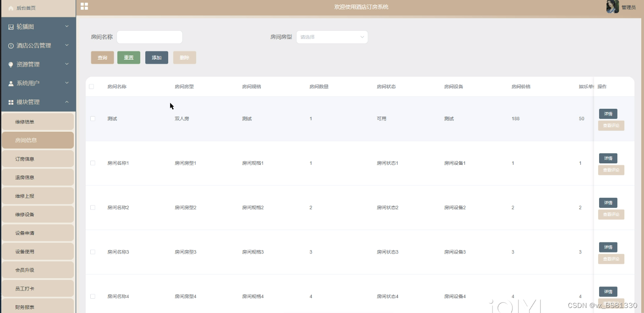Click 查看评论 for 房间名称2
The image size is (644, 313).
pos(611,215)
